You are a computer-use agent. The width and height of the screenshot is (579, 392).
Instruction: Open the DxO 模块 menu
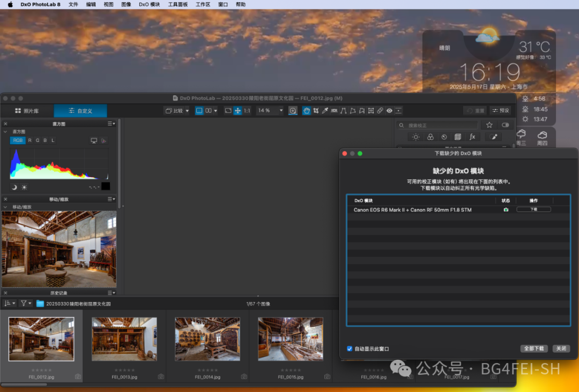click(x=149, y=4)
